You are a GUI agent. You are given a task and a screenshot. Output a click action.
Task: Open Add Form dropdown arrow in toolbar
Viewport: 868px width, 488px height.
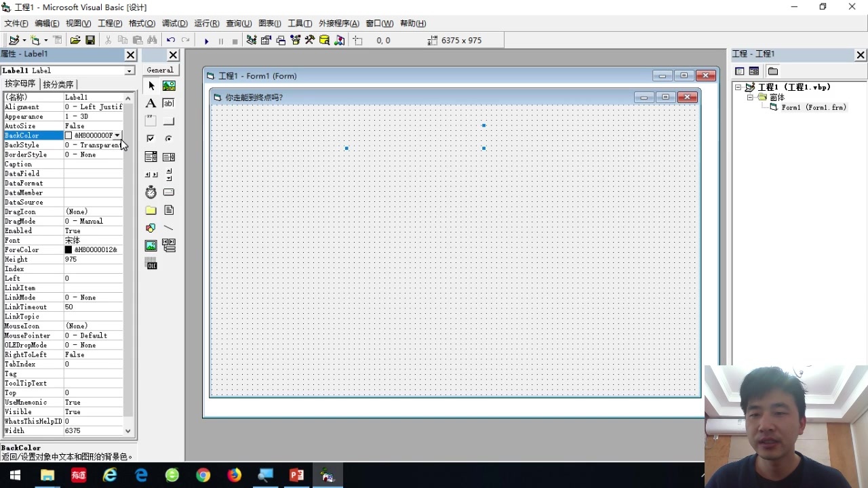(45, 41)
